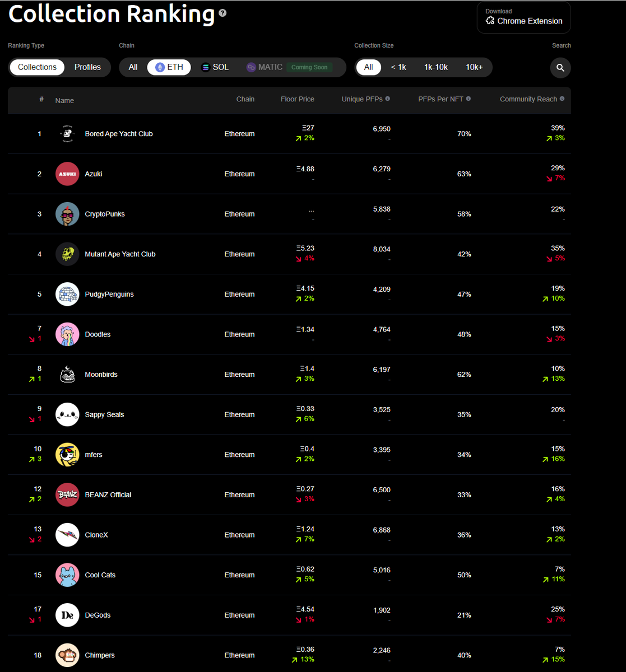The width and height of the screenshot is (626, 672).
Task: Click info icon next to Unique PFPs
Action: coord(387,99)
